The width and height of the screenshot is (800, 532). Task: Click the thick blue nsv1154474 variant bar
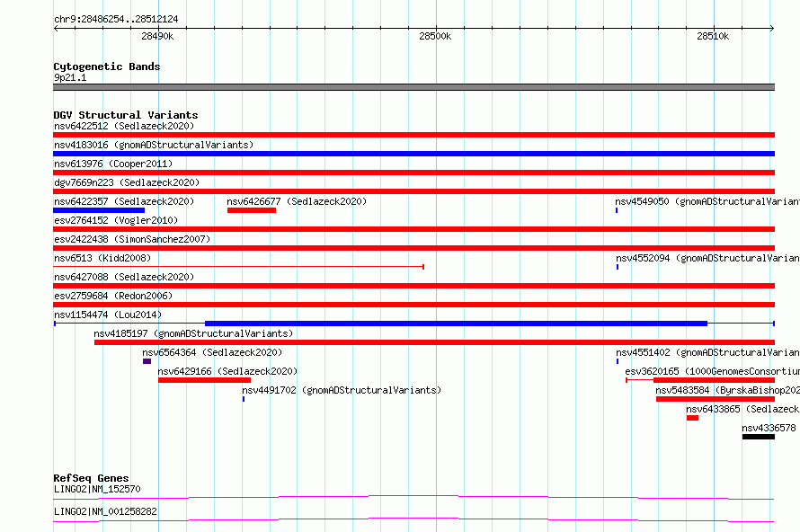click(x=456, y=324)
